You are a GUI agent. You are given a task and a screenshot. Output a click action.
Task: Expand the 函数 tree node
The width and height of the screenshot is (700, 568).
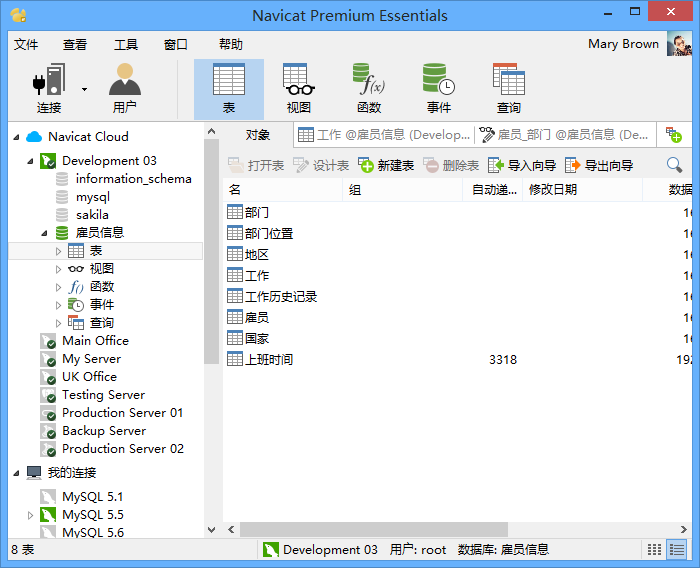58,287
